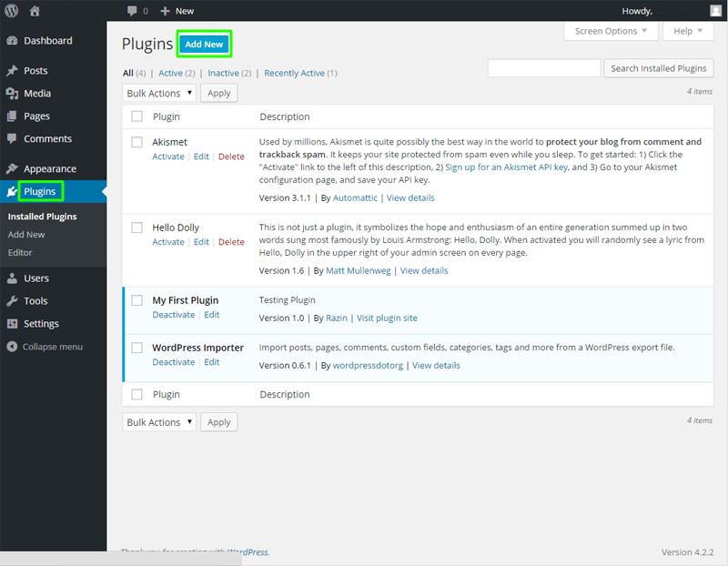Click the Collapse menu label
The width and height of the screenshot is (728, 566).
[53, 347]
